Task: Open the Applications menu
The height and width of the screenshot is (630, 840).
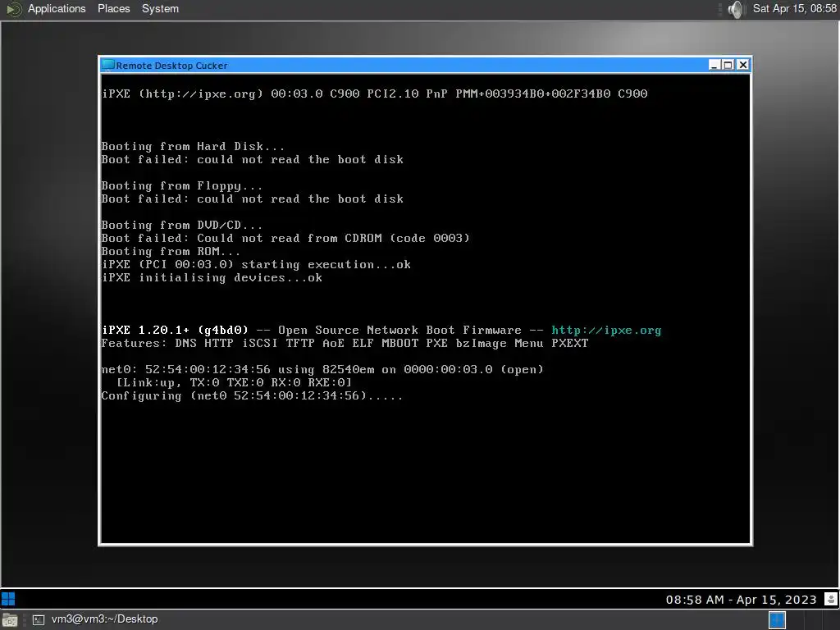Action: (x=57, y=8)
